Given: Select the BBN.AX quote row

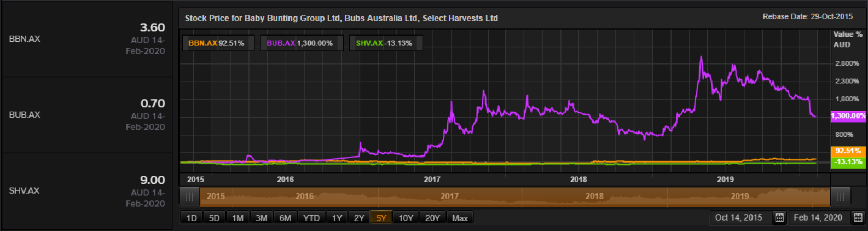Looking at the screenshot, I should [x=86, y=39].
